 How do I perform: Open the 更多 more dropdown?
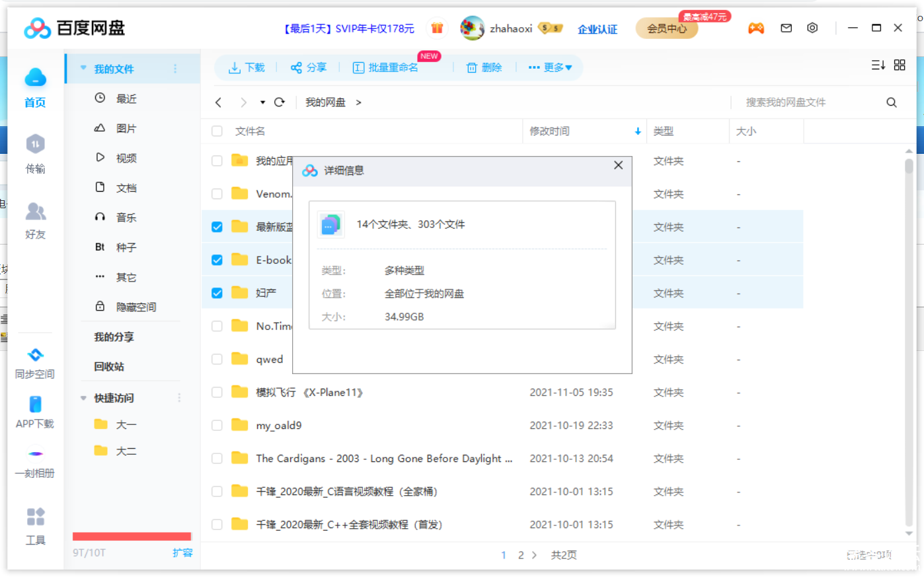(x=551, y=67)
